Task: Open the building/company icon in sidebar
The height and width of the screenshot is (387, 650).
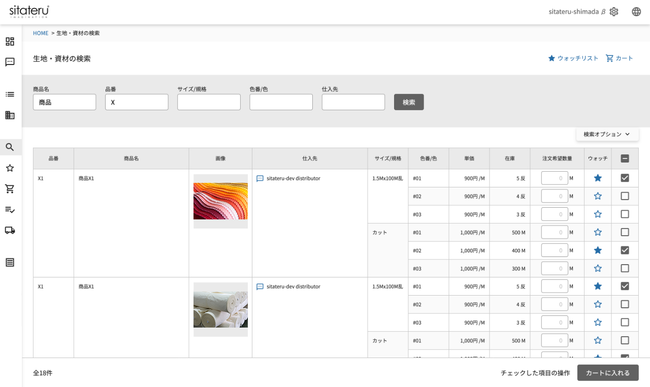Action: 10,115
